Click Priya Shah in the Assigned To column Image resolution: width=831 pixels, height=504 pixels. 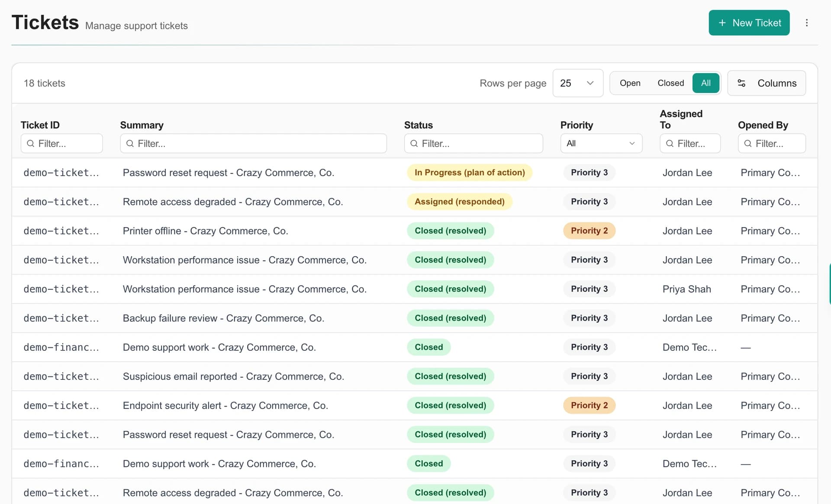click(x=687, y=289)
